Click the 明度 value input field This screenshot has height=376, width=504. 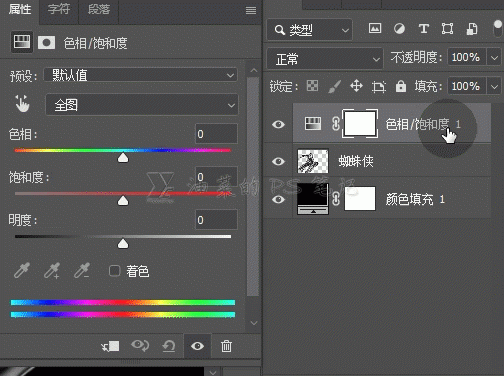tap(216, 220)
